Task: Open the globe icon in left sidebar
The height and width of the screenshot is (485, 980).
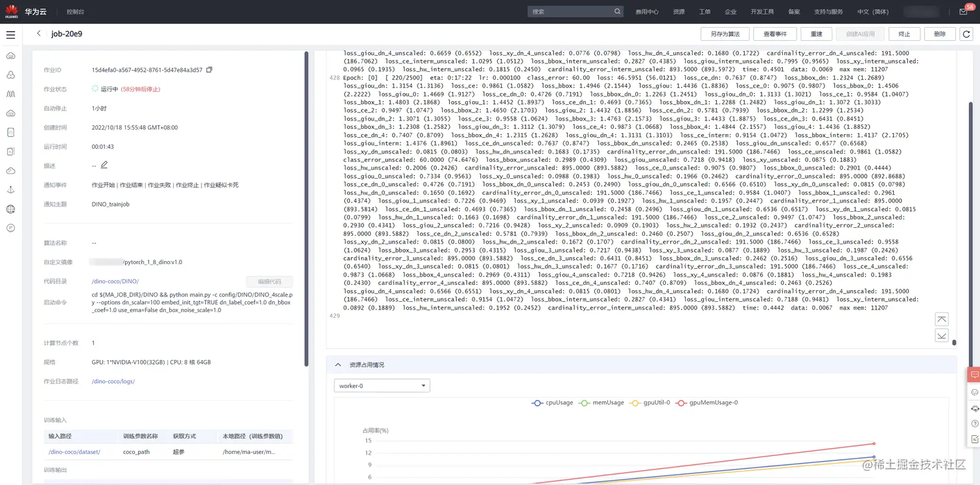Action: coord(10,209)
